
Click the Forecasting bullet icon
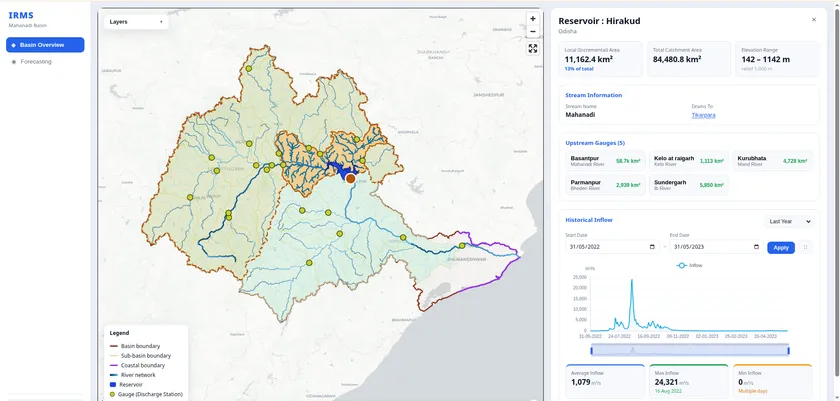[13, 62]
